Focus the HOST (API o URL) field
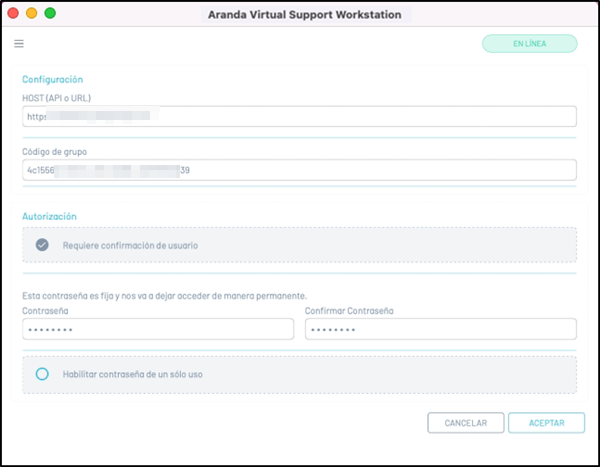Screen dimensions: 600x467 click(x=299, y=117)
